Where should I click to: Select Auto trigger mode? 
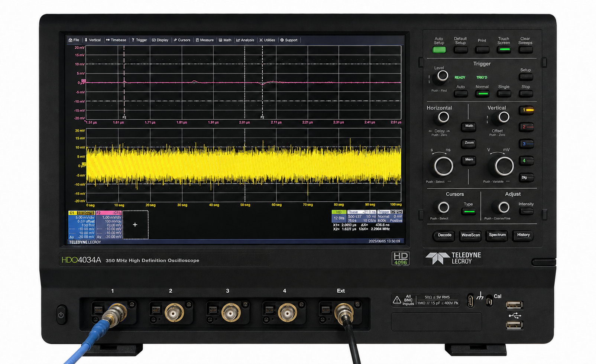(x=461, y=94)
